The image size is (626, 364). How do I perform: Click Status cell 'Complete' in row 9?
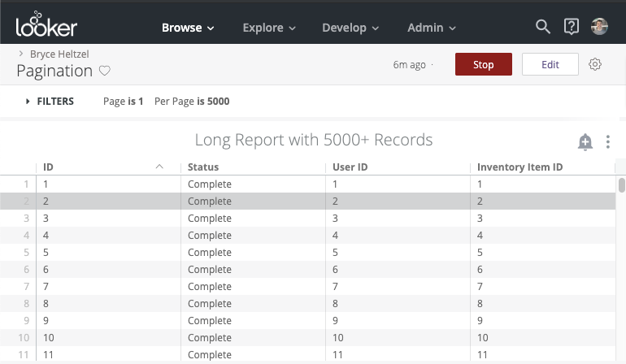(210, 320)
